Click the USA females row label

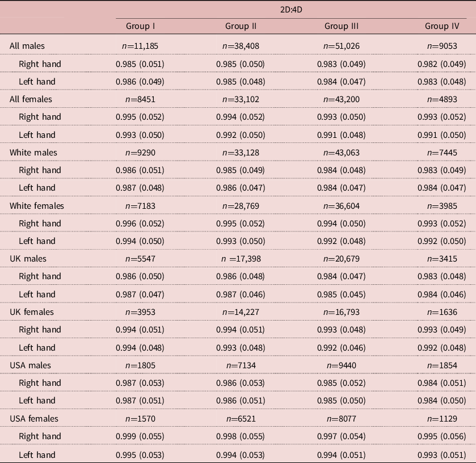[x=34, y=419]
